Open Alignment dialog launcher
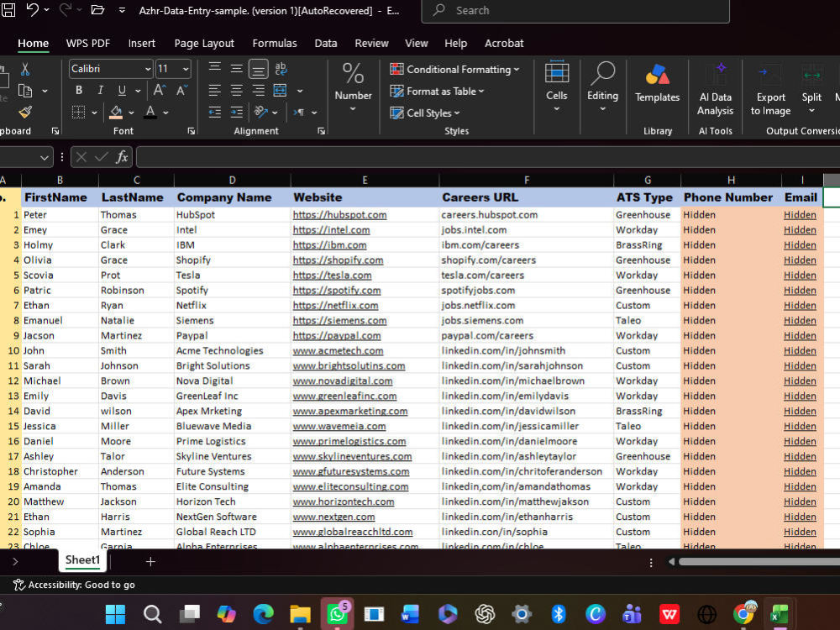This screenshot has height=630, width=840. click(x=321, y=131)
